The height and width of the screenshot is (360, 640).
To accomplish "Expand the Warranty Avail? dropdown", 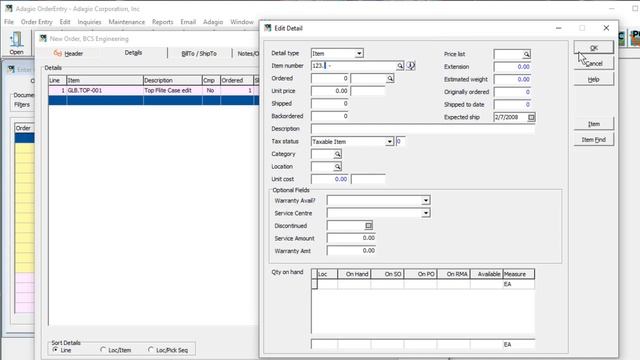I will click(426, 200).
